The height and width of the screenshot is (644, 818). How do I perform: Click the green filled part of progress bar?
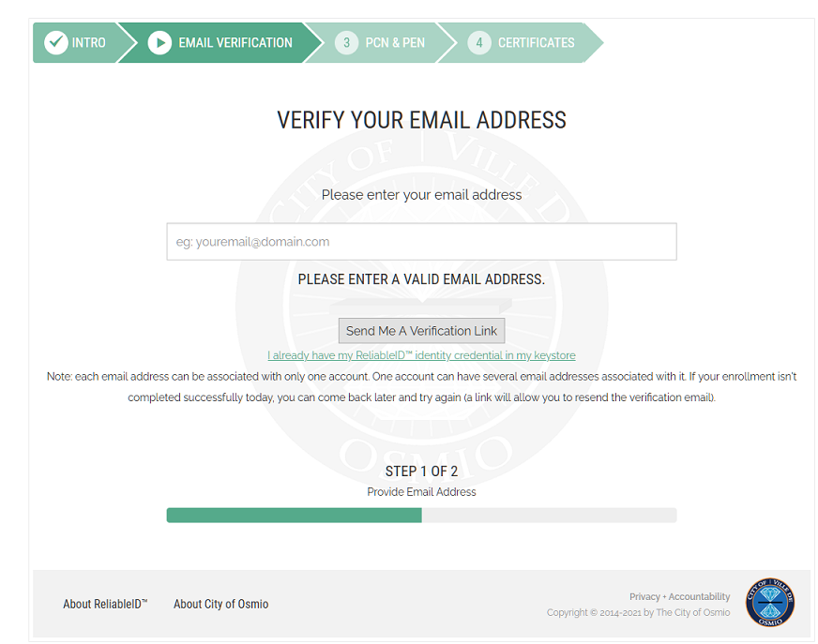click(294, 515)
